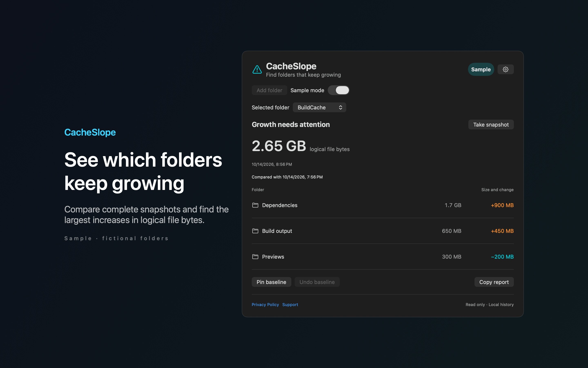Open the Support link

point(290,304)
